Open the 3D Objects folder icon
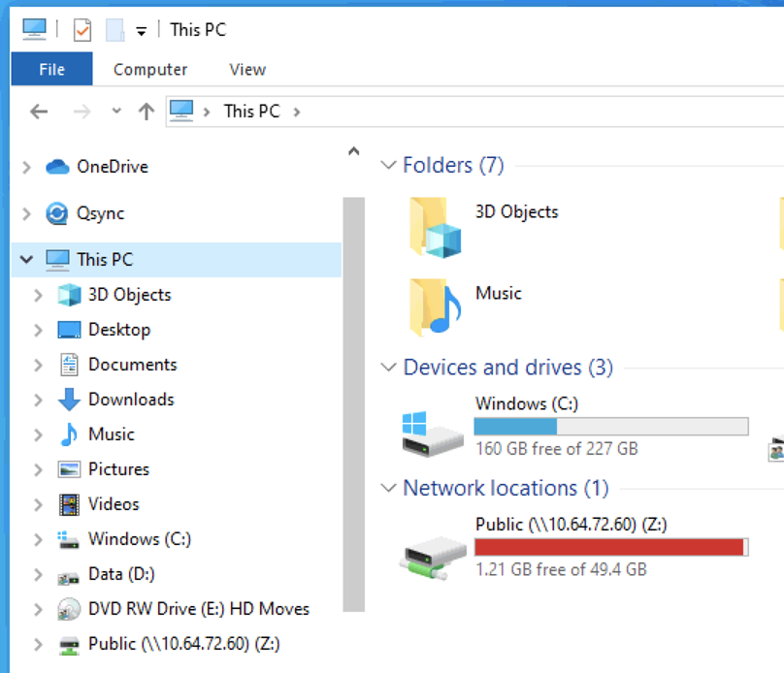Viewport: 784px width, 673px height. tap(429, 227)
